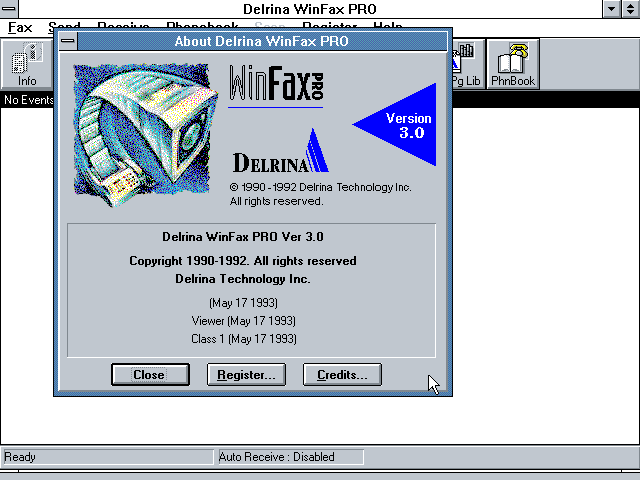Click the Ready status bar text
640x480 pixels.
tap(20, 457)
